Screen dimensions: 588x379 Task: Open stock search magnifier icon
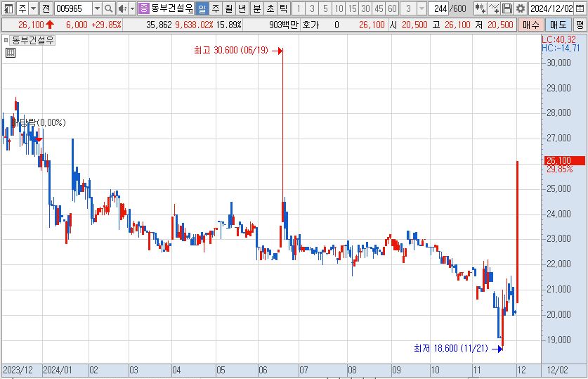pos(108,8)
